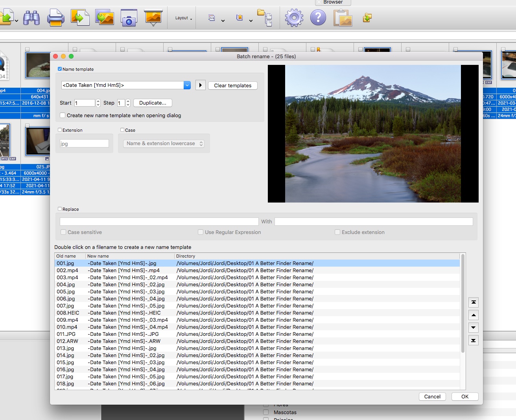
Task: Enable the Extension checkbox
Action: [60, 130]
